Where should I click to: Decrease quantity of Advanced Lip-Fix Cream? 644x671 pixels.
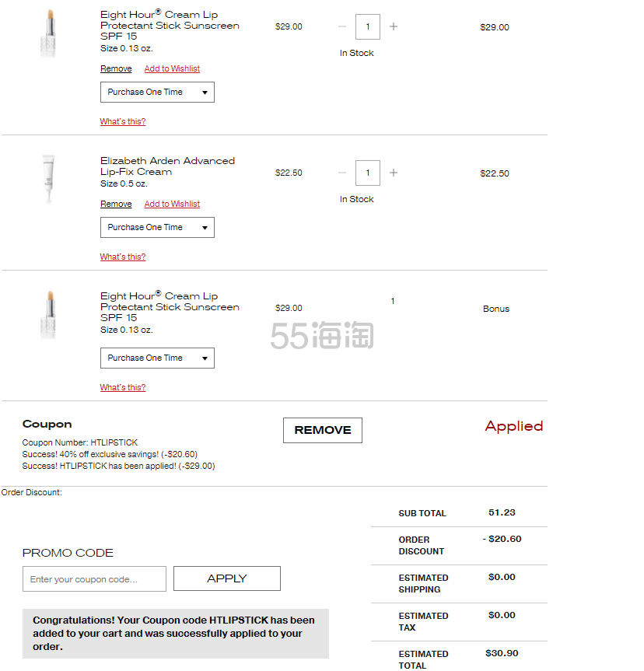[x=341, y=173]
